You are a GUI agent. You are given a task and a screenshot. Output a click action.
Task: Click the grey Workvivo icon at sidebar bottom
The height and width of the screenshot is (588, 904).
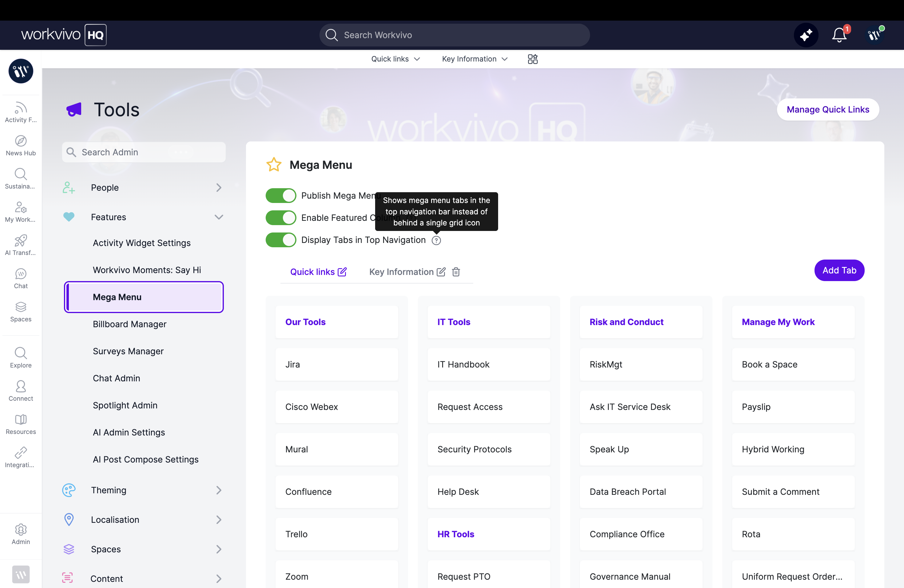21,574
